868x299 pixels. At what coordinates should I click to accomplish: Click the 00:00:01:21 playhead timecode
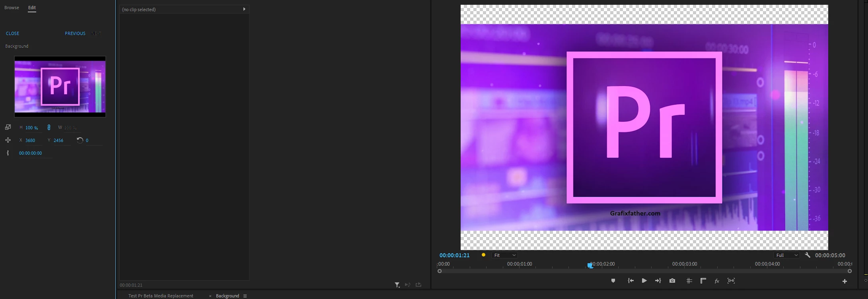tap(455, 255)
